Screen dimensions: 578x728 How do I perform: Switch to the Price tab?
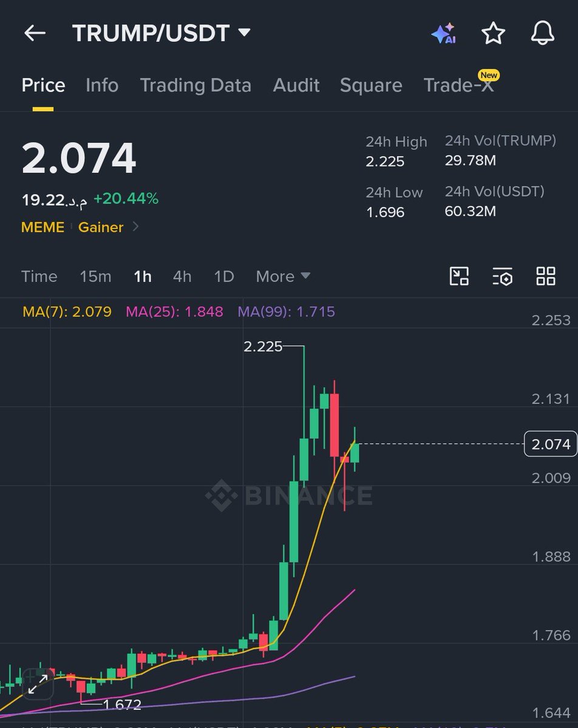pos(43,85)
